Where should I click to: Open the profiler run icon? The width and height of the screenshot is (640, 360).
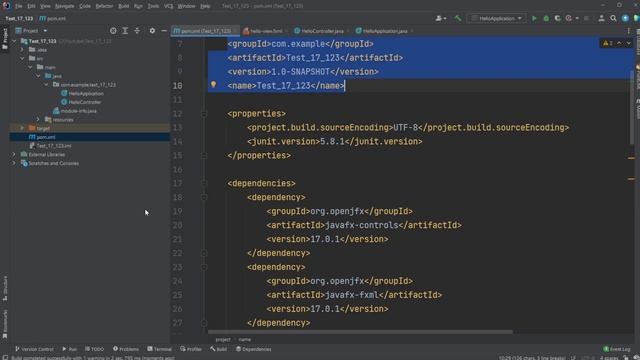[569, 18]
